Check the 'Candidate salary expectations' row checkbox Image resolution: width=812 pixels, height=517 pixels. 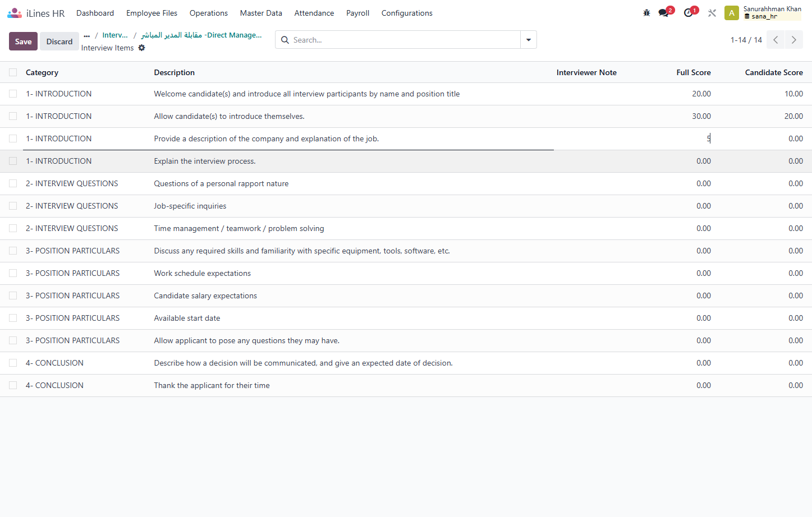point(13,296)
